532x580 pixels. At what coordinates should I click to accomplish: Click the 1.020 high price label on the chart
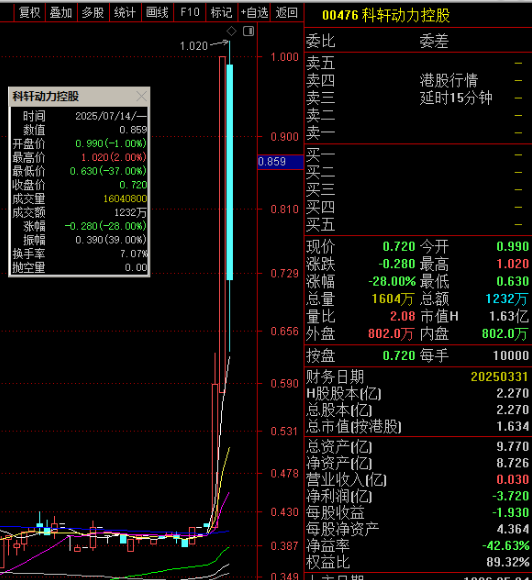point(194,46)
